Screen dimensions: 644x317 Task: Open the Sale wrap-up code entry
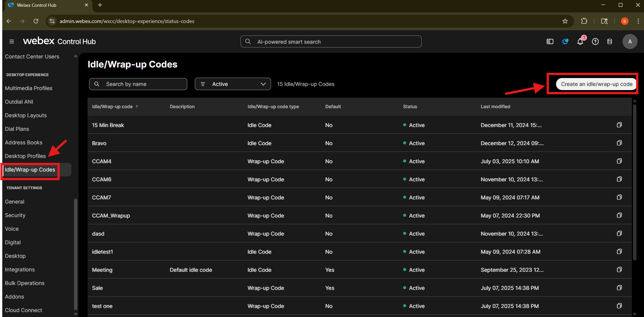[x=97, y=288]
